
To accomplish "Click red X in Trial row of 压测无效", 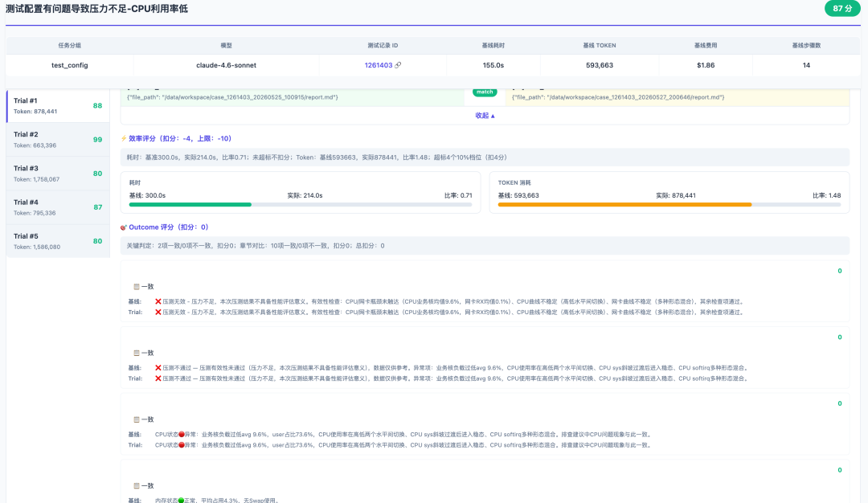I will point(158,312).
